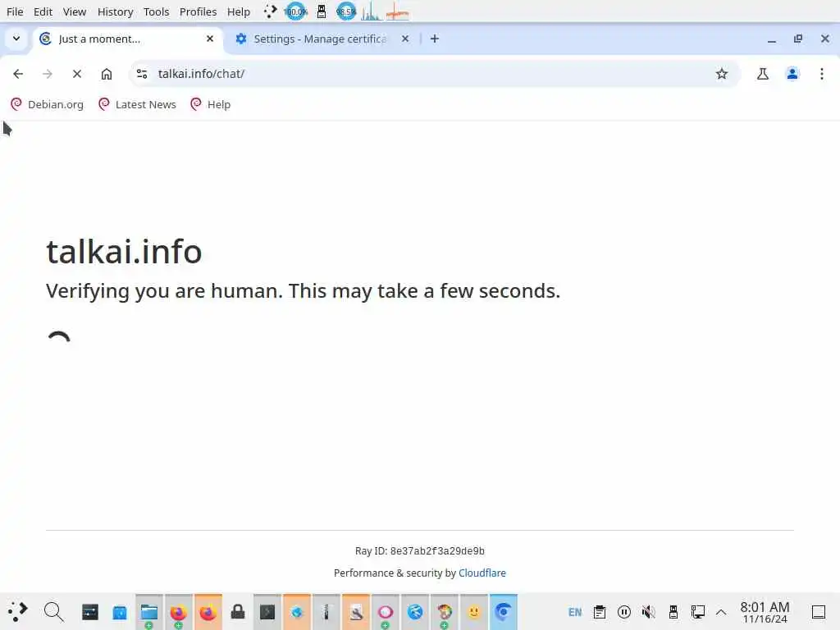Click the 98.5% circular monitor widget
This screenshot has width=840, height=630.
[346, 11]
